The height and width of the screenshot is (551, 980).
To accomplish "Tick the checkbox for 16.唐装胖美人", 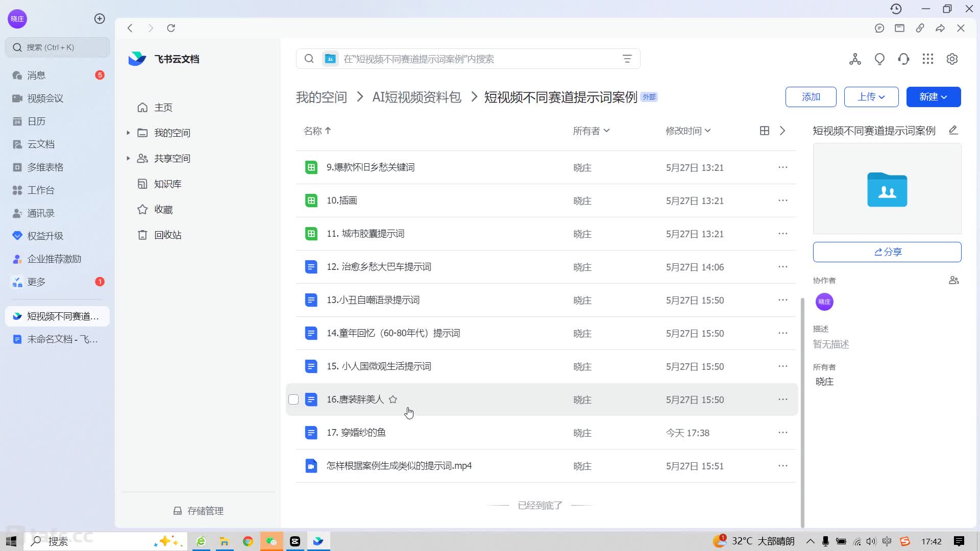I will pyautogui.click(x=293, y=399).
